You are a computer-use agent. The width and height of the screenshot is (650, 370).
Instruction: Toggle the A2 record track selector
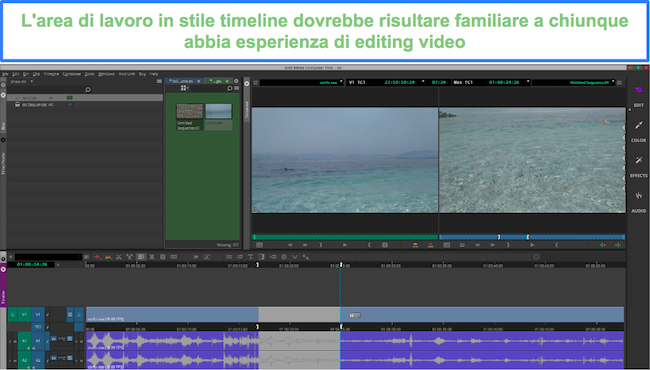pos(38,360)
